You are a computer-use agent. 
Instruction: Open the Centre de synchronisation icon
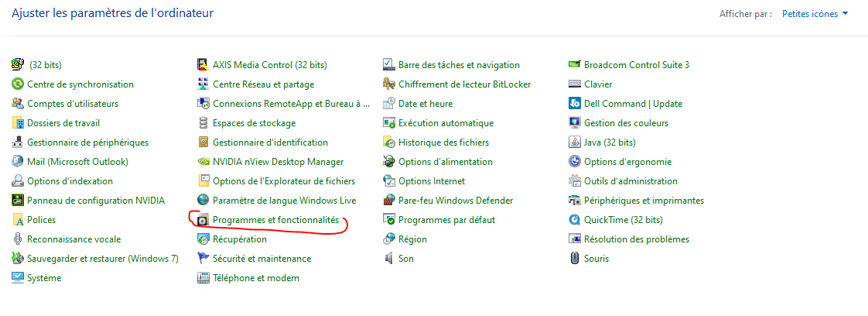point(18,84)
